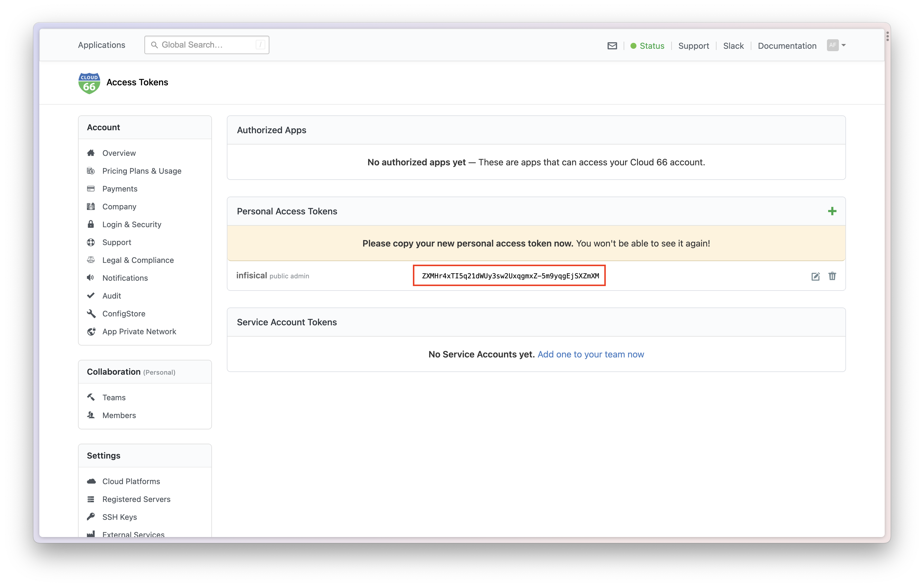Go to Pricing Plans & Usage
Screen dimensions: 924x587
[142, 171]
